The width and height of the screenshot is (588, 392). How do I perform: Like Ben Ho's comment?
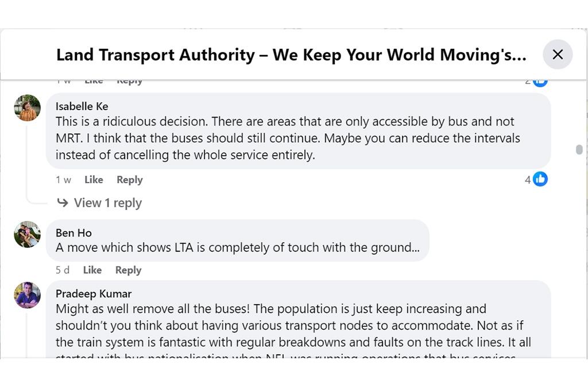pos(92,270)
